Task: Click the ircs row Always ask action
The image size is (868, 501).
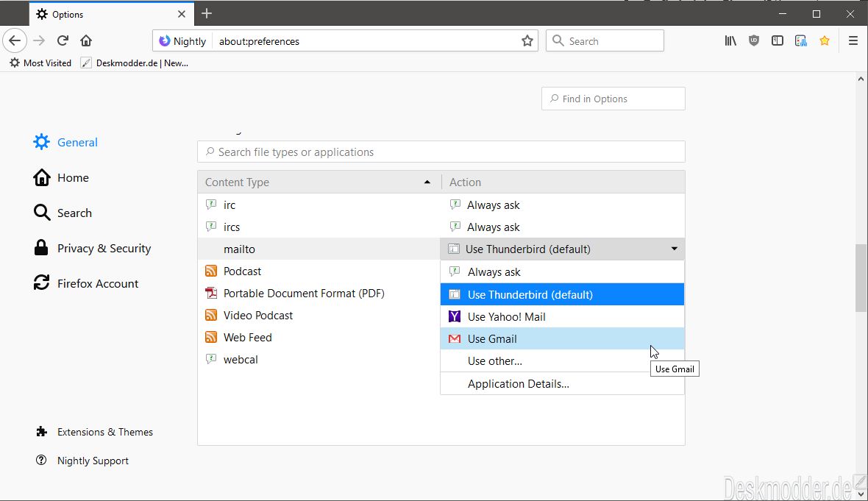Action: tap(563, 227)
